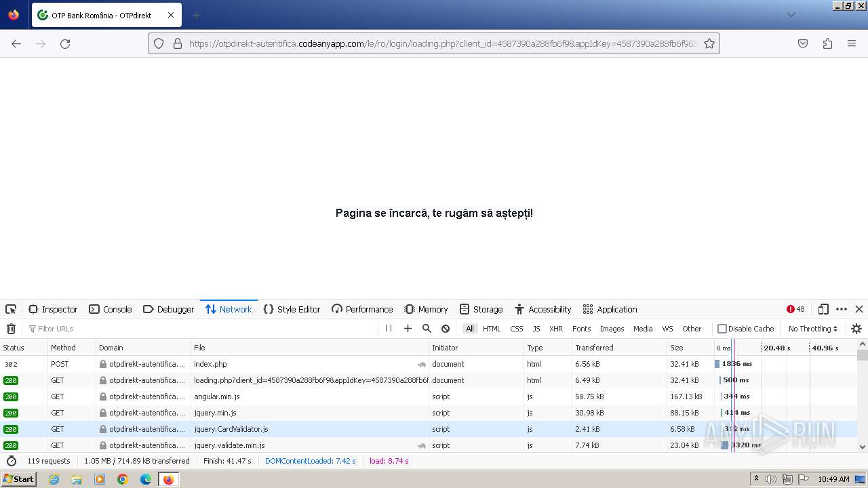Select the index.php POST request
This screenshot has width=868, height=488.
(x=429, y=364)
